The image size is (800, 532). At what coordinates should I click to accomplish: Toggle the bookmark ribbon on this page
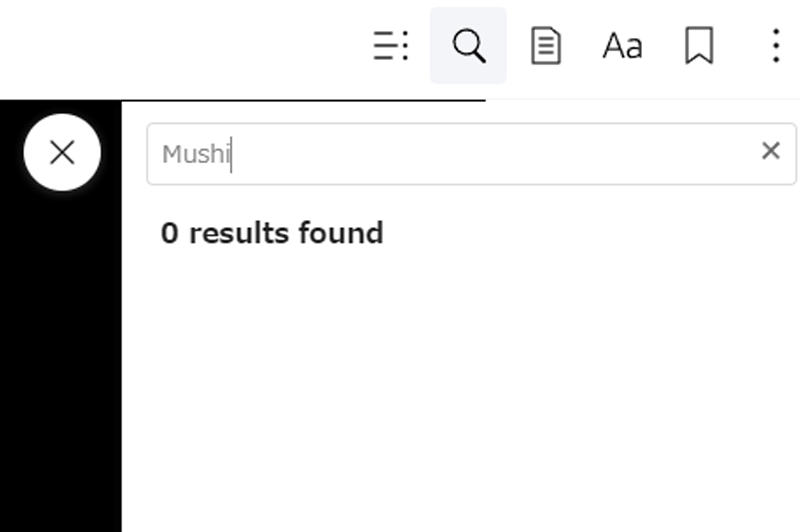click(699, 46)
